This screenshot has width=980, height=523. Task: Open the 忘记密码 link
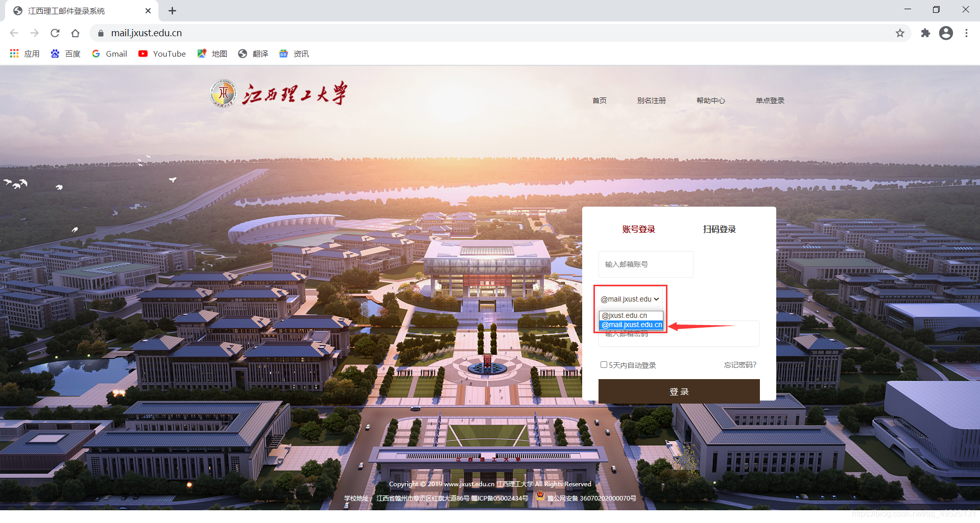point(739,364)
